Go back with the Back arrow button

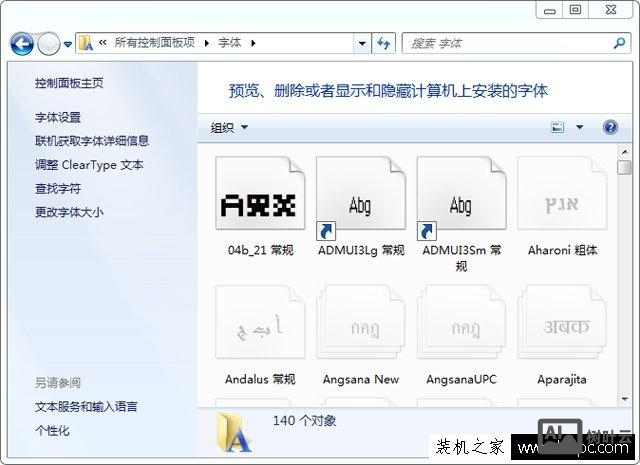(22, 43)
